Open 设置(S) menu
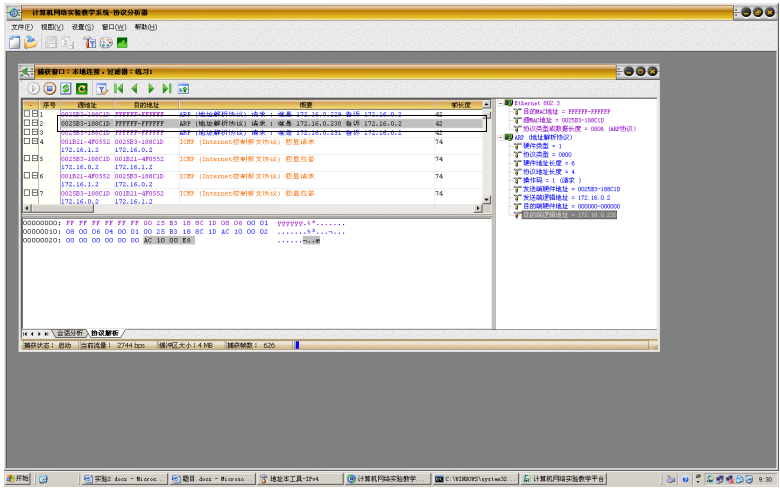 82,27
